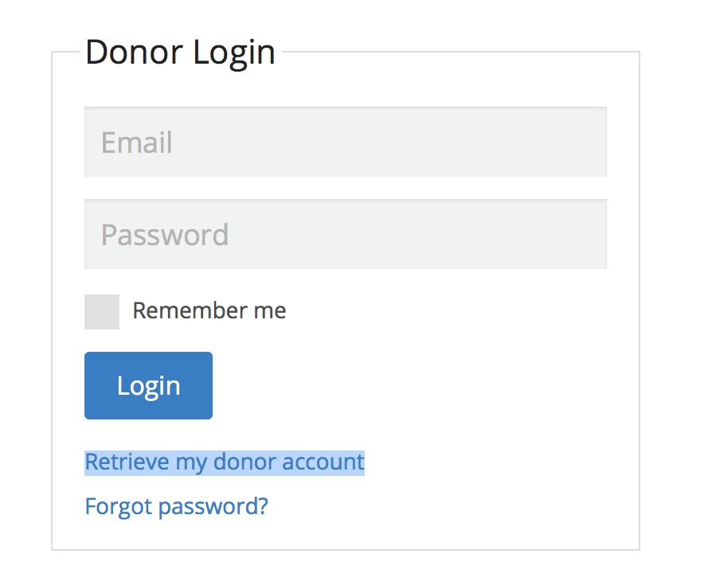728x581 pixels.
Task: Toggle the stay-signed-in Remember me option
Action: pos(102,311)
